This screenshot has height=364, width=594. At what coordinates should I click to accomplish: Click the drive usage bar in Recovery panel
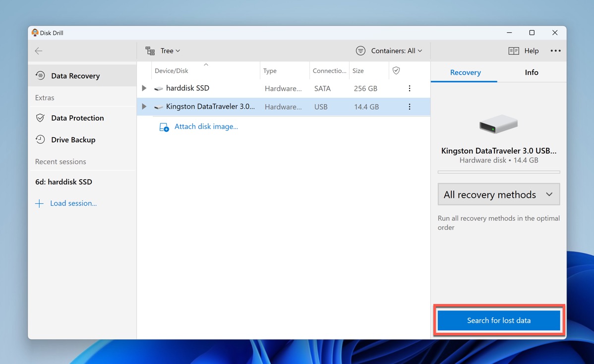click(498, 172)
